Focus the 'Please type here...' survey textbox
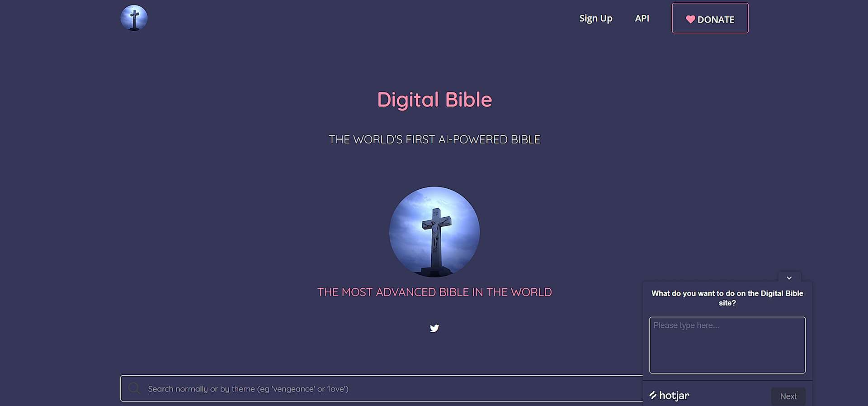 727,345
